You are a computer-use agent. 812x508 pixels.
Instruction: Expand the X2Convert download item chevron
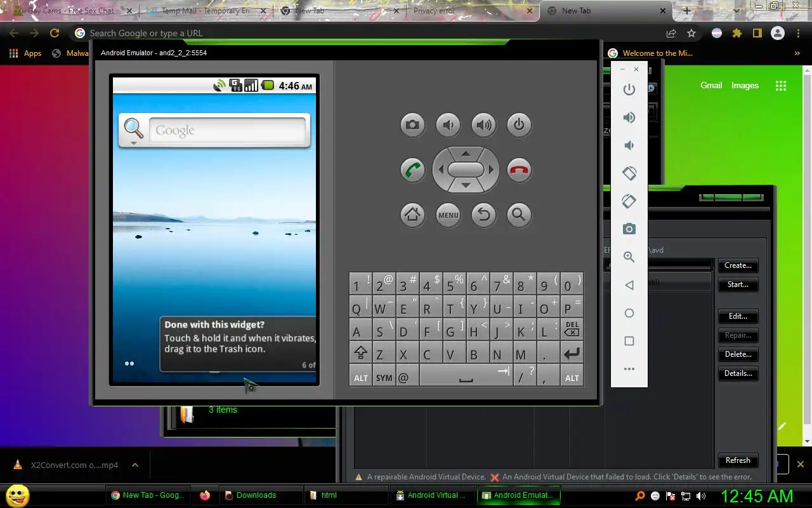pos(135,465)
